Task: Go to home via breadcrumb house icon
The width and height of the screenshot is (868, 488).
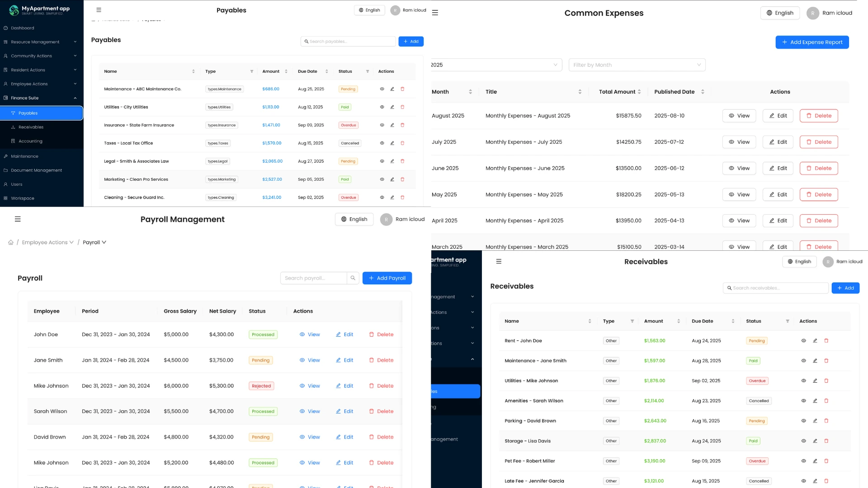Action: coord(11,243)
